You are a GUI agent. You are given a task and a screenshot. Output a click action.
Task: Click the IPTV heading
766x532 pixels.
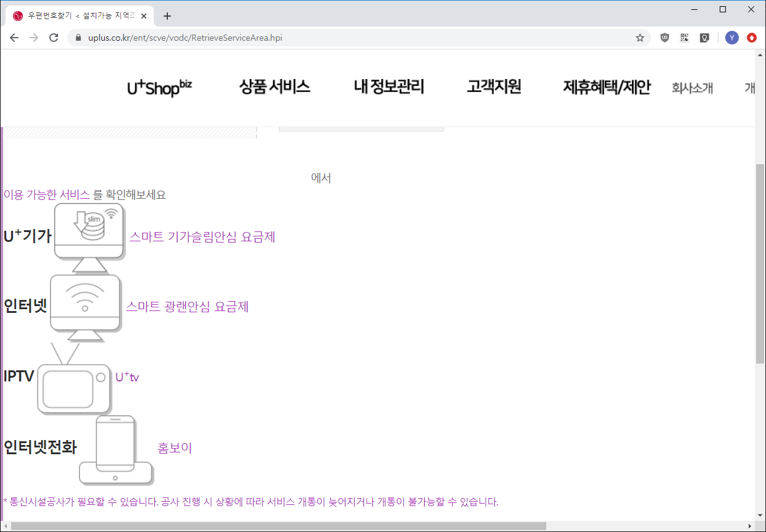[19, 376]
